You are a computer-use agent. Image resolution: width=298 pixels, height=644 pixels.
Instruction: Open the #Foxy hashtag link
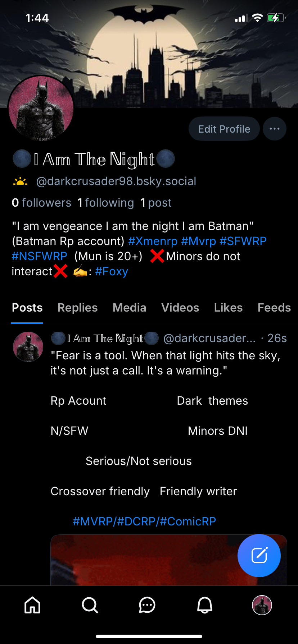tap(112, 271)
